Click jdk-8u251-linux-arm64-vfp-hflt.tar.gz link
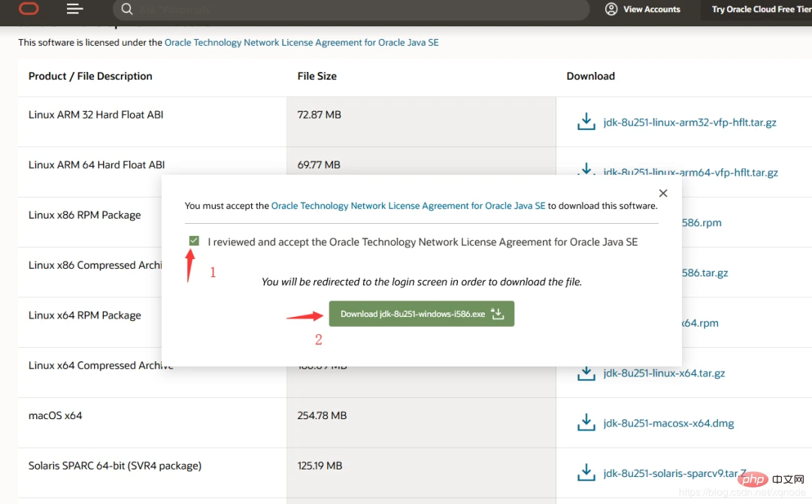 (x=690, y=172)
